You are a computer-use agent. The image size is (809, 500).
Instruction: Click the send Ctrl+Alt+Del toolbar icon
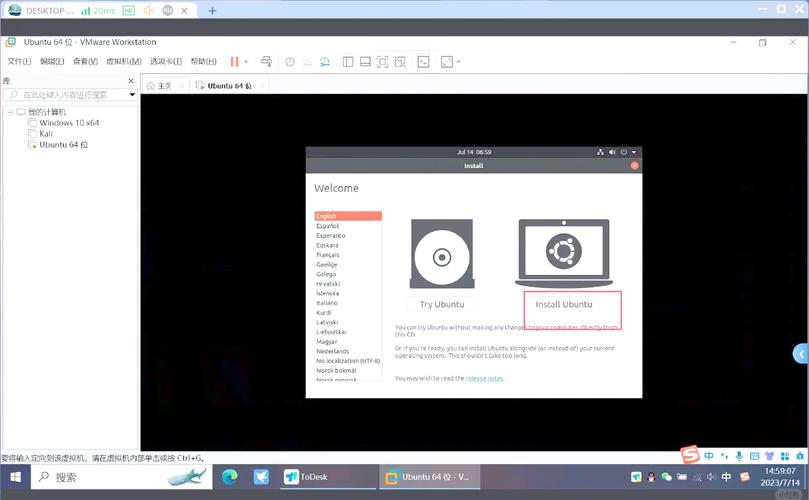coord(266,62)
